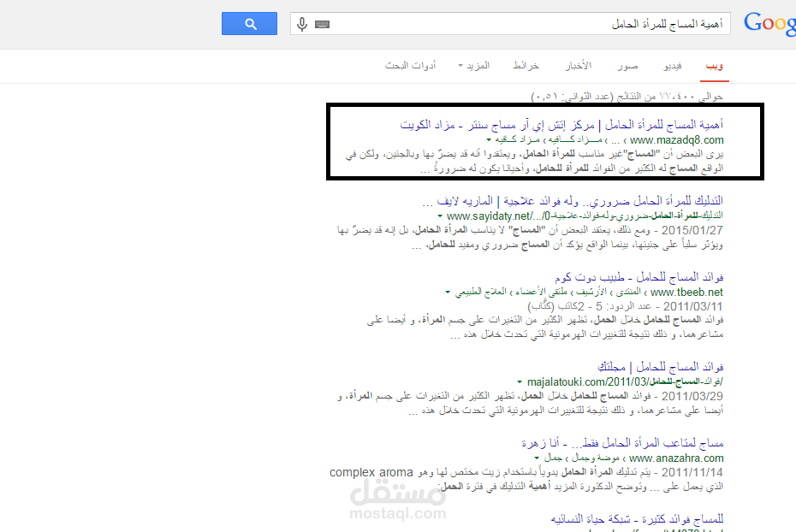796x532 pixels.
Task: Click the blue search magnifier button
Action: point(249,24)
